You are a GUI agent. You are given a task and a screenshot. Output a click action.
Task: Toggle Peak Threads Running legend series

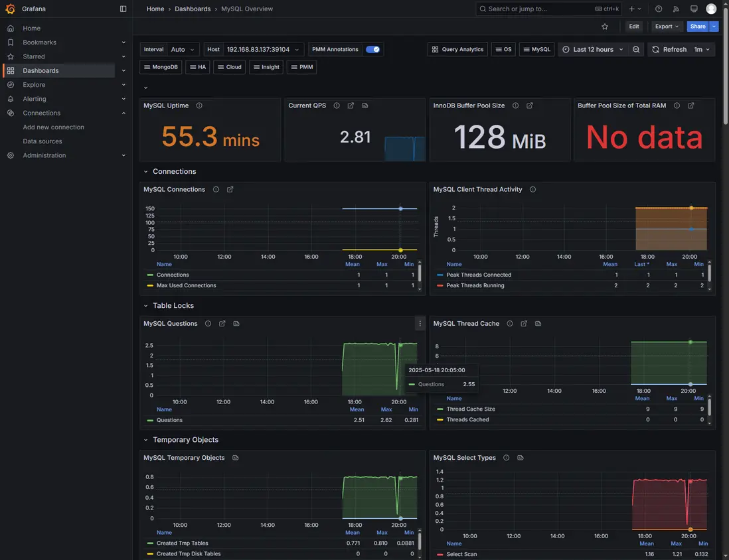pyautogui.click(x=475, y=285)
